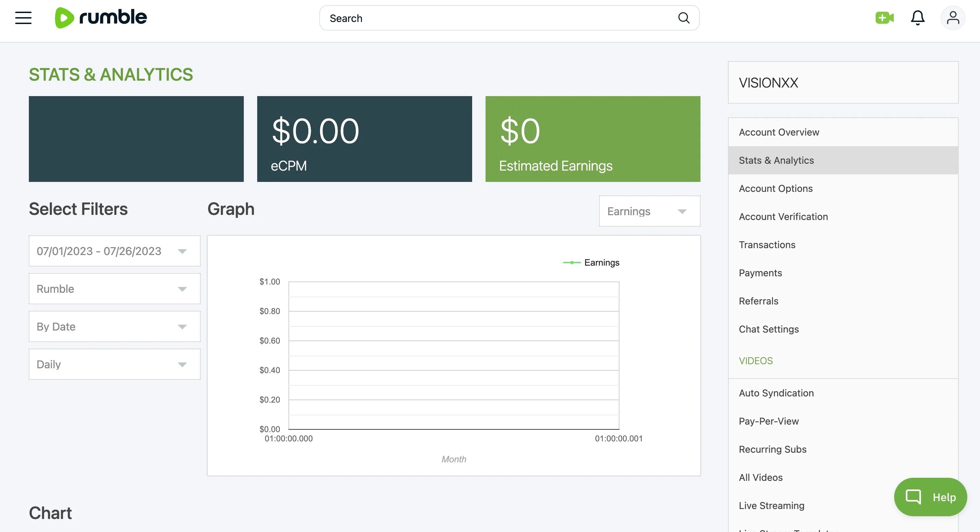Click the search magnifier icon

(683, 18)
